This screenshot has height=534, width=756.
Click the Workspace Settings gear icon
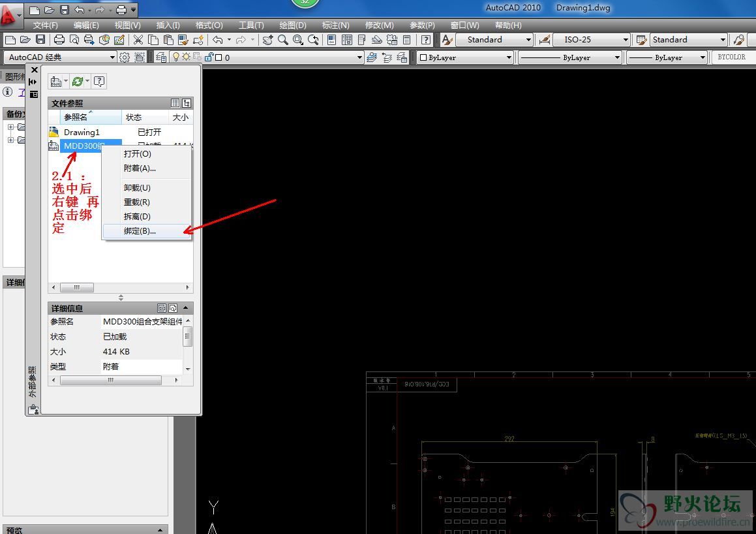click(125, 57)
